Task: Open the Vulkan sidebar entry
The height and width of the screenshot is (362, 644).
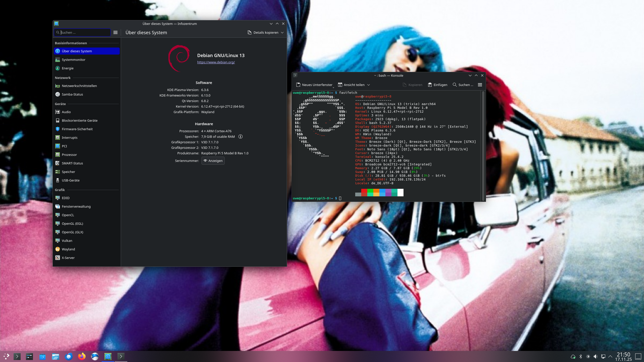Action: [x=67, y=241]
